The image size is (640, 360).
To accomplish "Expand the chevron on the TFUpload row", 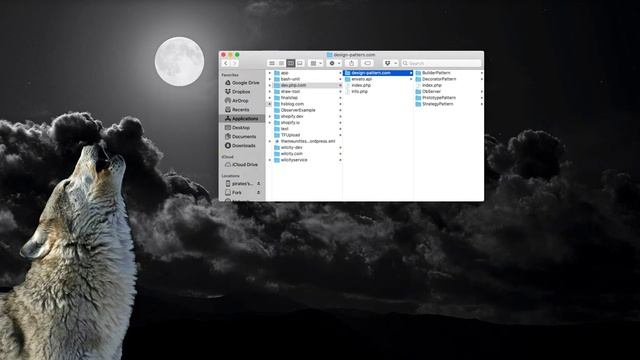I will click(x=340, y=135).
